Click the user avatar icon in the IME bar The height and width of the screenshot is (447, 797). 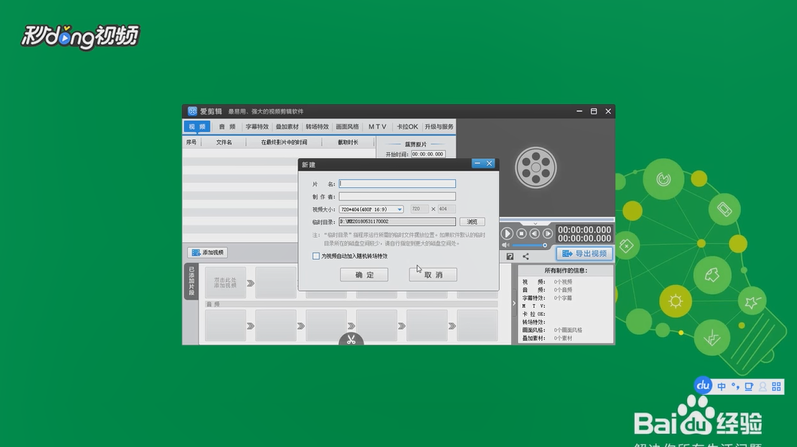762,386
